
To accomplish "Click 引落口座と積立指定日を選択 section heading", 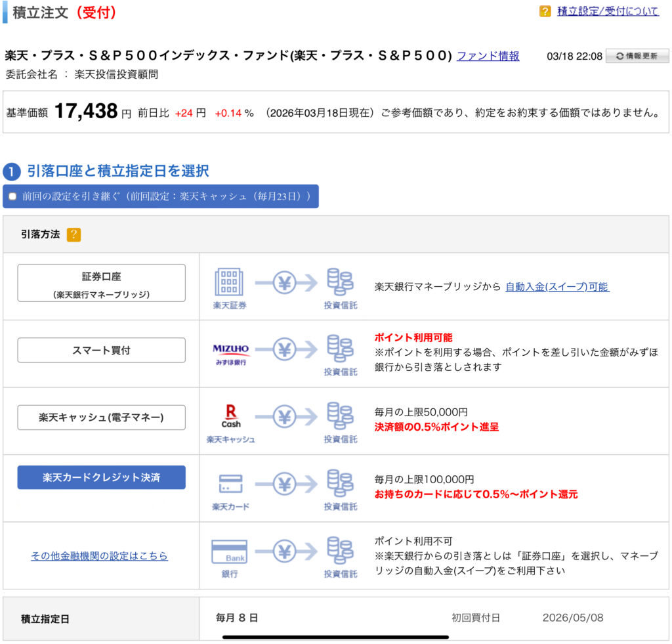I will pos(118,171).
